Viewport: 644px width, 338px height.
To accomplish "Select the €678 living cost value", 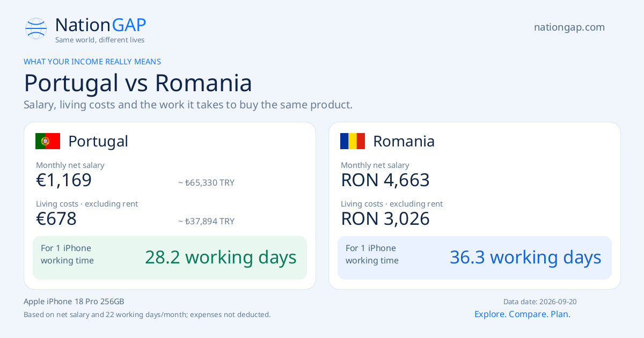I will coord(56,219).
